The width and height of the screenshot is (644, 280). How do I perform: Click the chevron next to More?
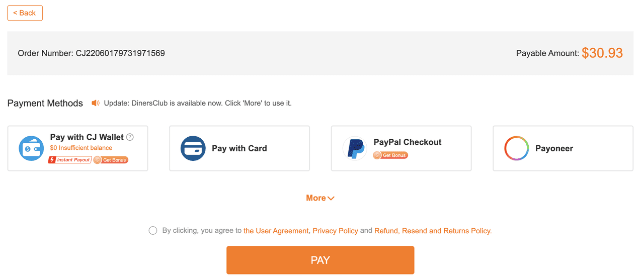point(331,199)
